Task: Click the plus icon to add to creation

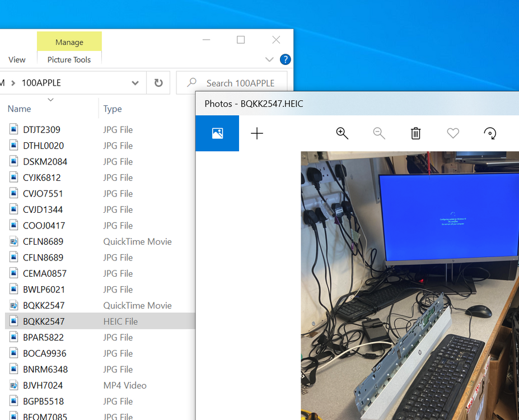Action: point(257,133)
